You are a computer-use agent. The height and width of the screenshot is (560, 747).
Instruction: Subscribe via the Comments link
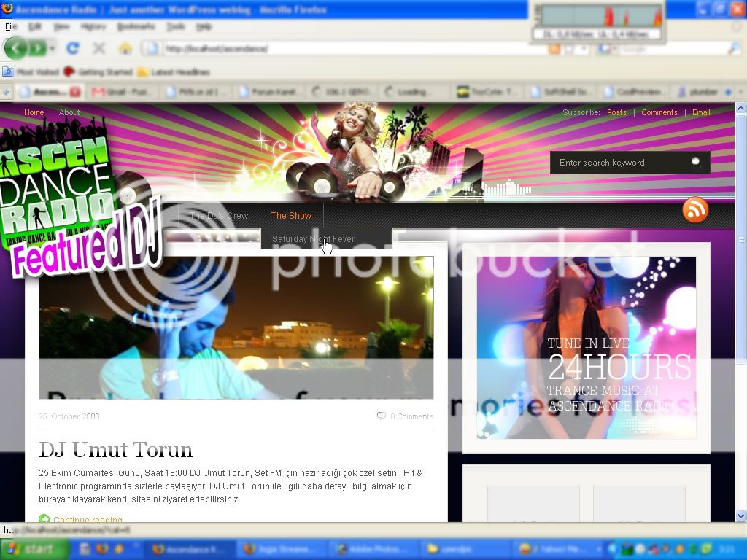(659, 112)
